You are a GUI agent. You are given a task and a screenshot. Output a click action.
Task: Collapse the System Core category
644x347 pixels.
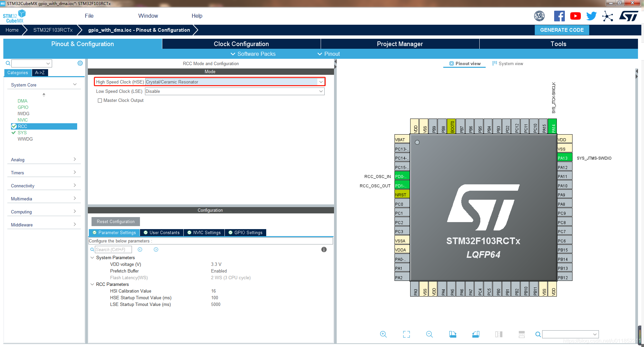point(74,84)
